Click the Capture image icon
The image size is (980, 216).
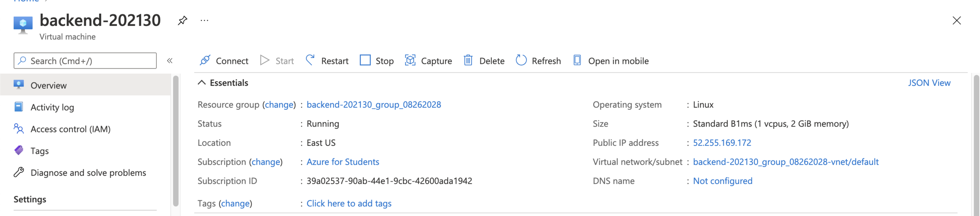[410, 60]
